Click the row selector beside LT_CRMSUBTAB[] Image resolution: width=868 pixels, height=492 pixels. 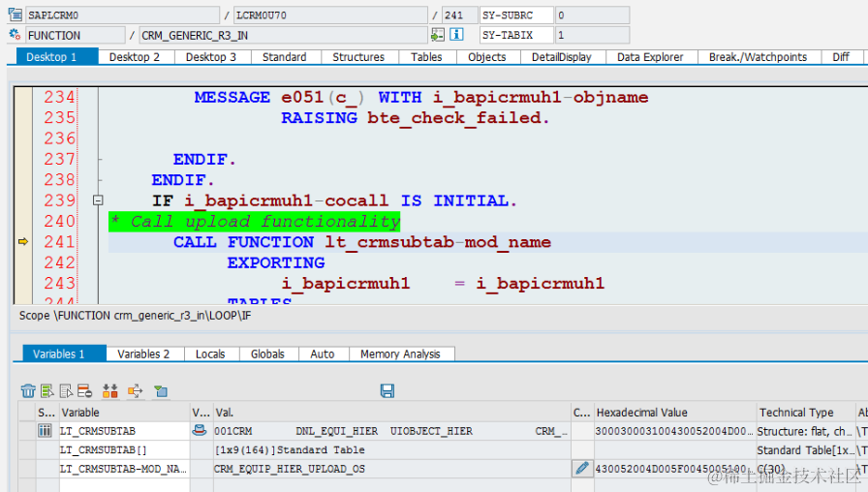click(27, 450)
